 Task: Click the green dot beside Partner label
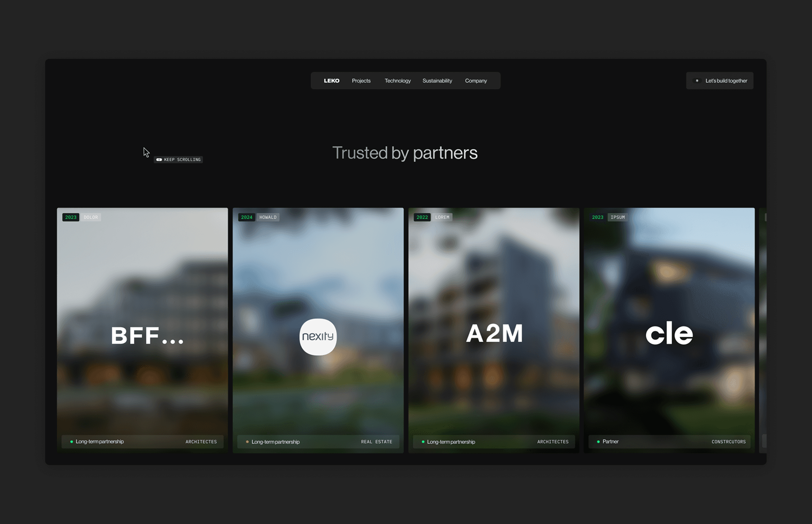click(598, 442)
